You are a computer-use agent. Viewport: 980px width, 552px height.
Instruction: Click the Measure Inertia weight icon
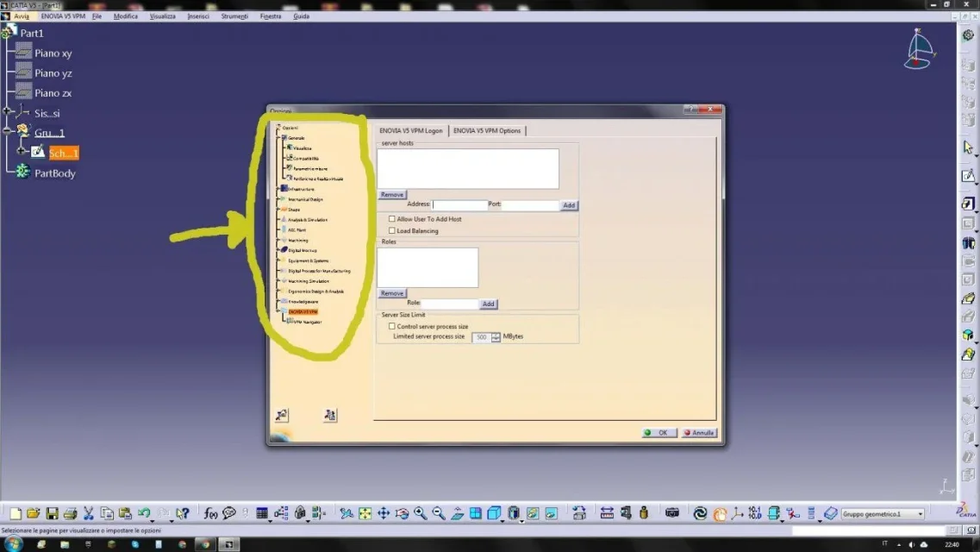coord(644,513)
